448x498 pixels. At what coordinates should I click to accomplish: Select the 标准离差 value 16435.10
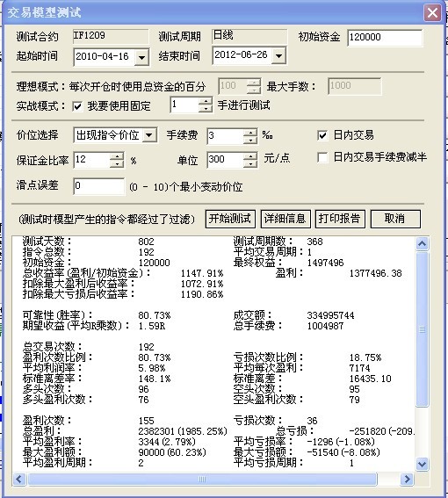[371, 379]
